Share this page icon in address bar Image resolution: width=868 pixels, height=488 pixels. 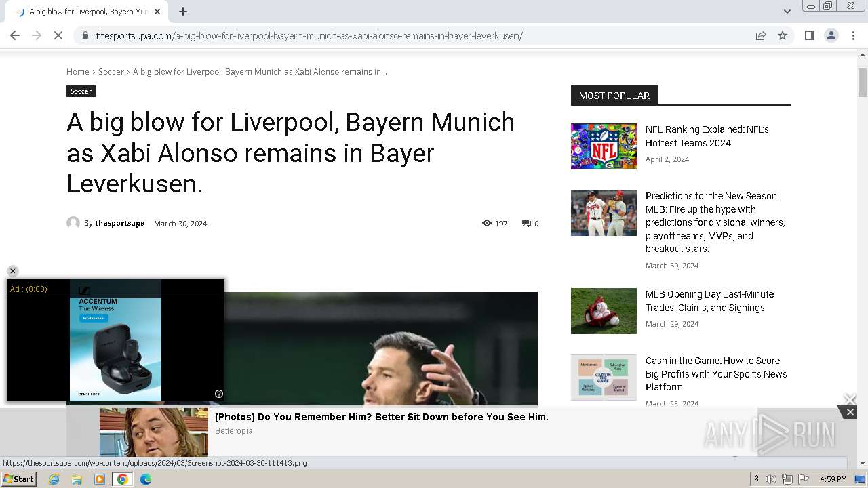[761, 35]
